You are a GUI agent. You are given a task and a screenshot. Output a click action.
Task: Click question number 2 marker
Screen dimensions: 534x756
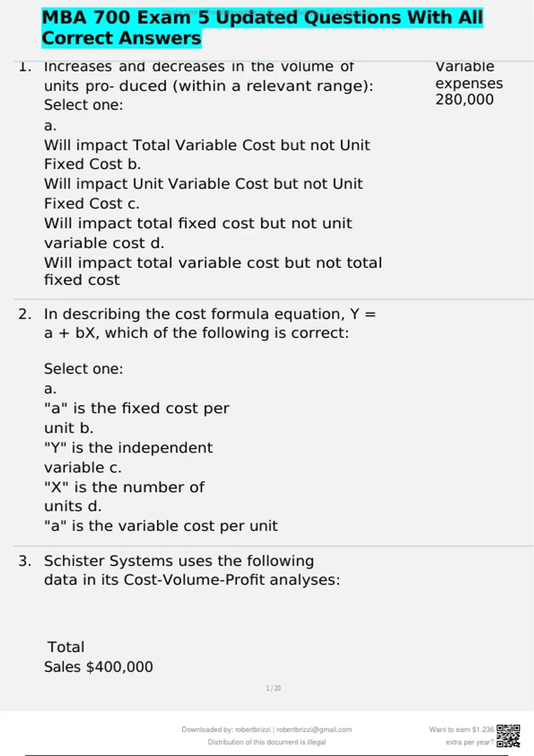25,314
